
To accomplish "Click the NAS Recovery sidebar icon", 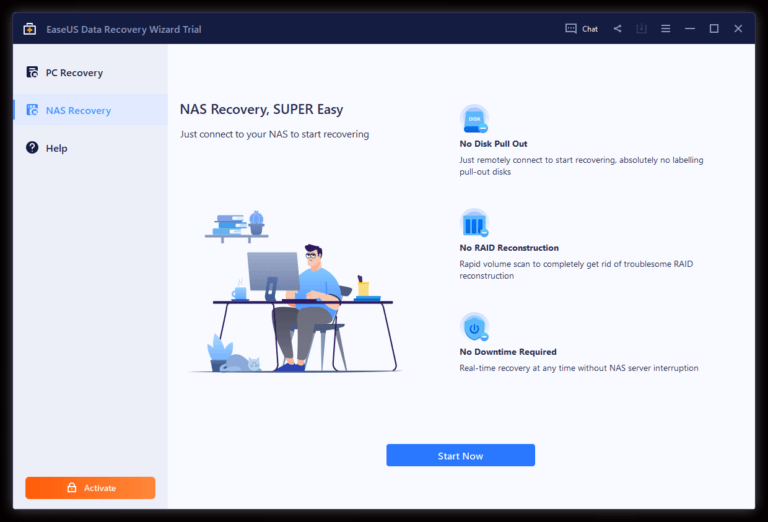I will pyautogui.click(x=32, y=110).
